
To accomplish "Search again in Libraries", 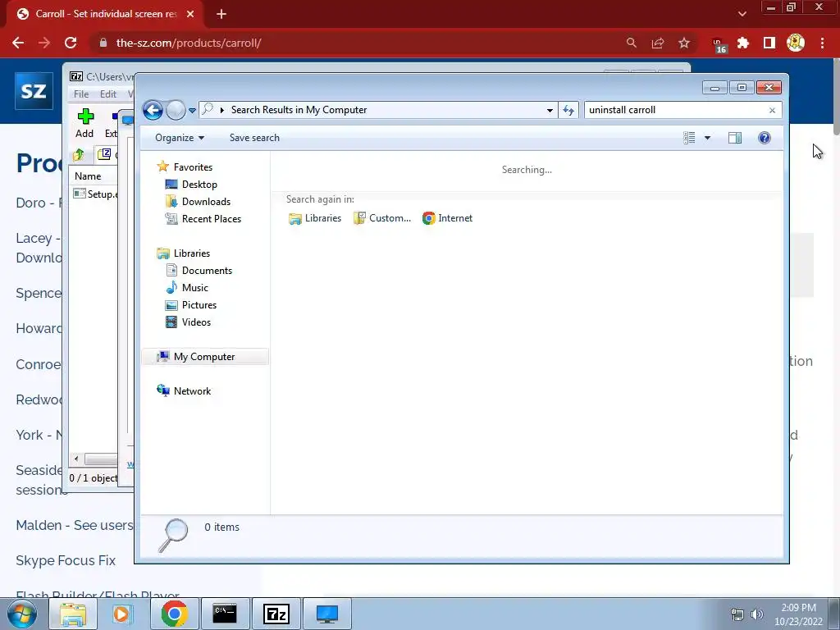I will (315, 218).
